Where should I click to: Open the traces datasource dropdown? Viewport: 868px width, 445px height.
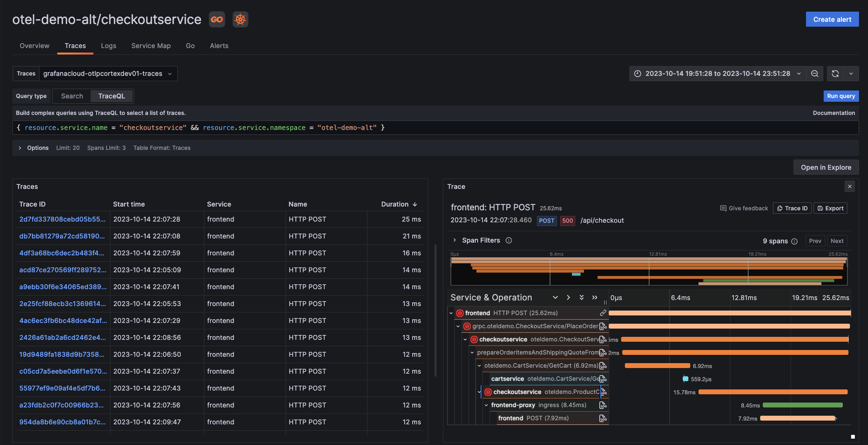108,74
